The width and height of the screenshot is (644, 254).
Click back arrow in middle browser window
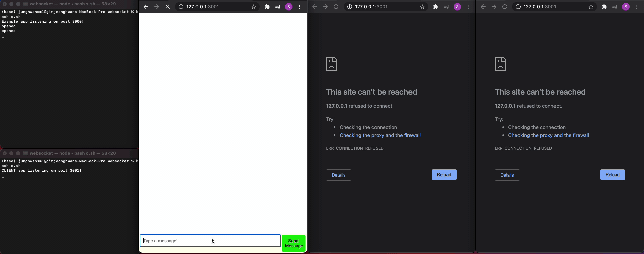(x=315, y=7)
